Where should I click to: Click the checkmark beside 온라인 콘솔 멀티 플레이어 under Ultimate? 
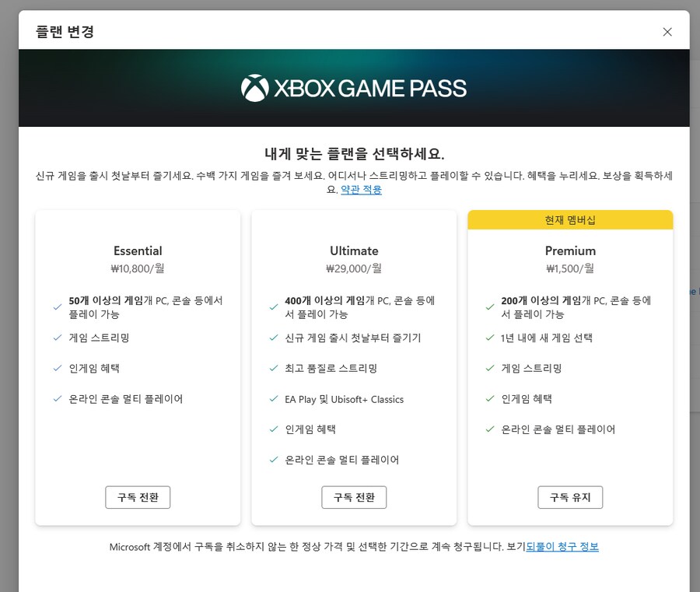click(274, 460)
